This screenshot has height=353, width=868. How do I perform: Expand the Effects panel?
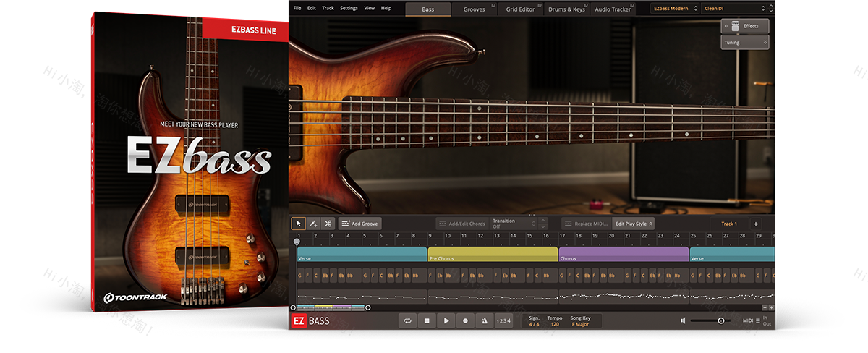point(745,26)
